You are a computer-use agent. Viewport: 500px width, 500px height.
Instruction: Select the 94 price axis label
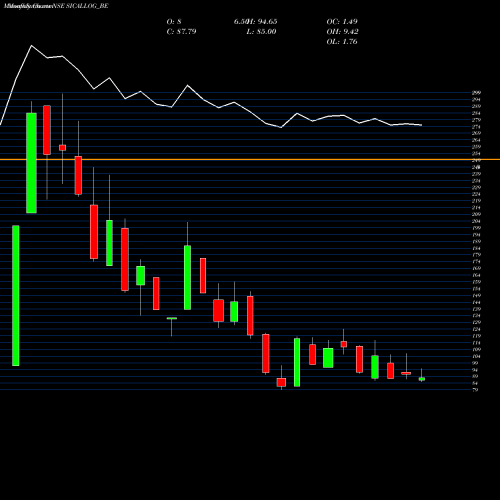click(475, 370)
